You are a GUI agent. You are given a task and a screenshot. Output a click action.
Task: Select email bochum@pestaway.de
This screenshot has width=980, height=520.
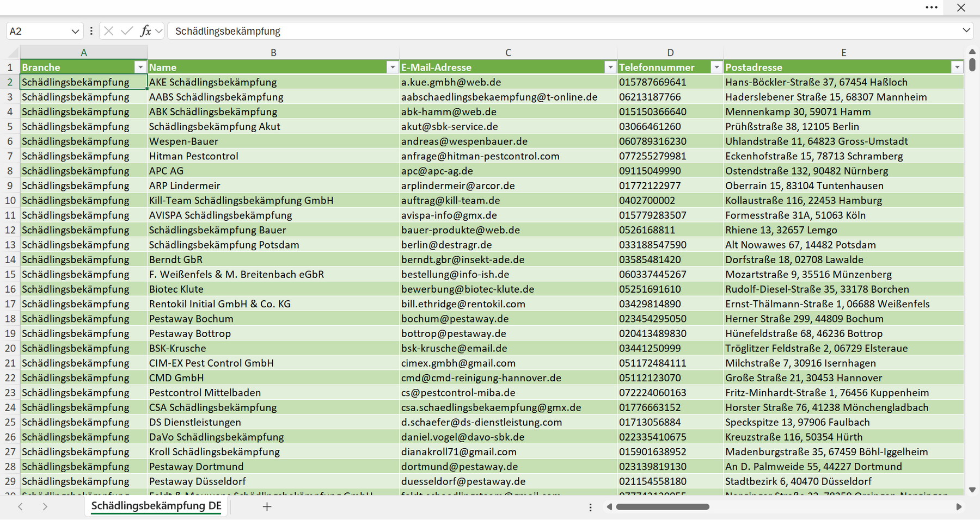508,319
